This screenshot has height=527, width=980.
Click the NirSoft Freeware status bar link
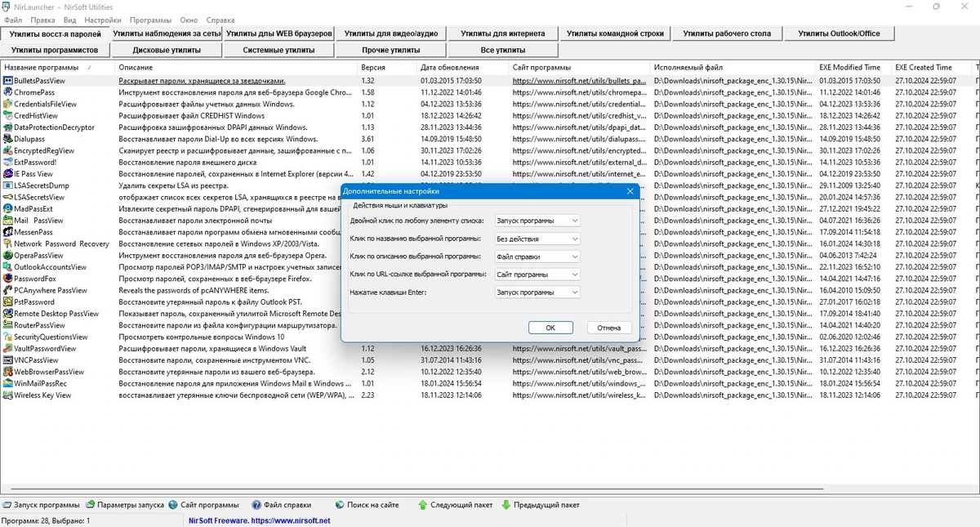(259, 520)
